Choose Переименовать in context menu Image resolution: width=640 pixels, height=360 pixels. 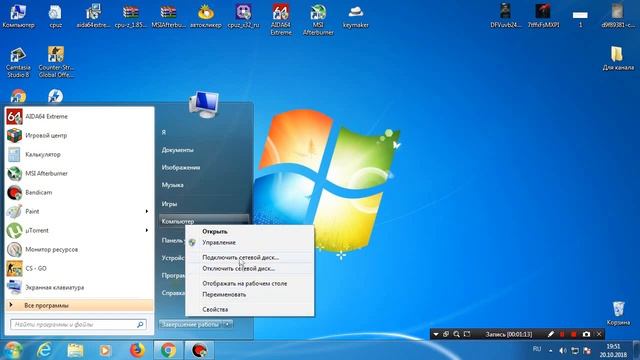[250, 294]
